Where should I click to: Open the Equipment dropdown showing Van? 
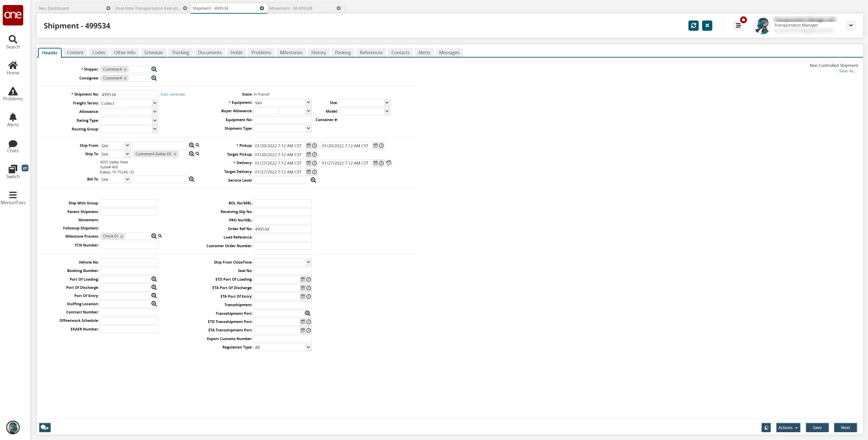pos(308,102)
